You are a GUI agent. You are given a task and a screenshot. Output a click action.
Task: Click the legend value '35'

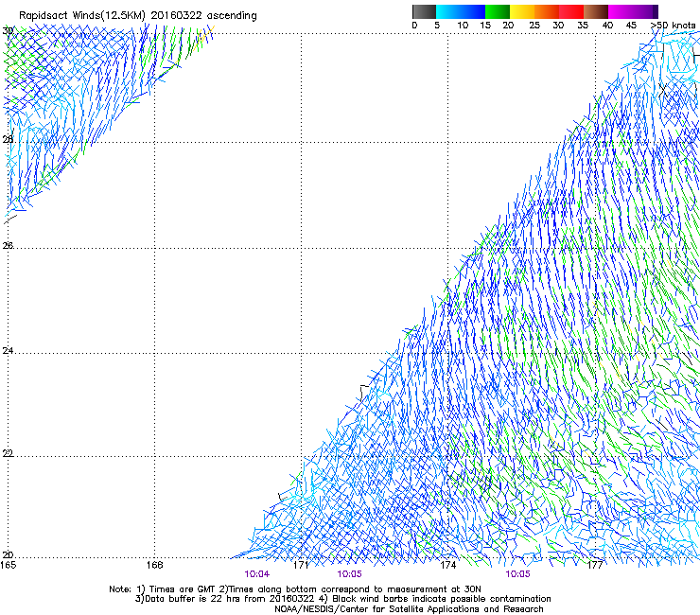point(583,26)
